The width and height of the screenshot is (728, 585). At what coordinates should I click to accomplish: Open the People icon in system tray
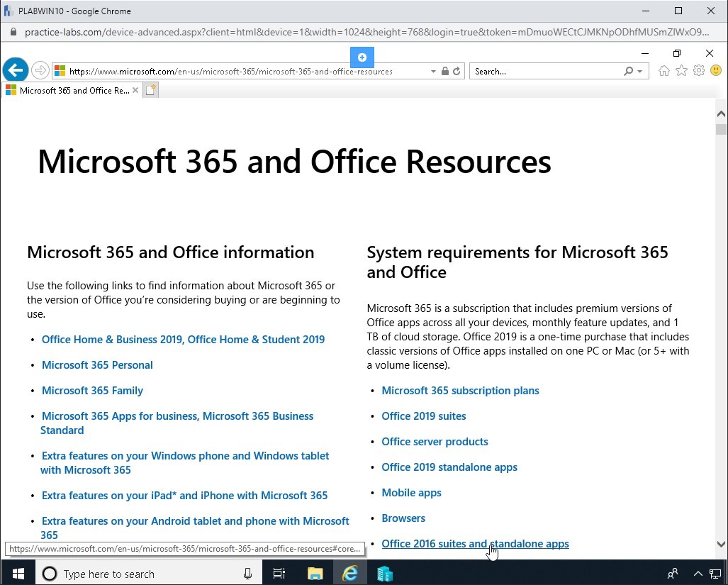[x=672, y=574]
